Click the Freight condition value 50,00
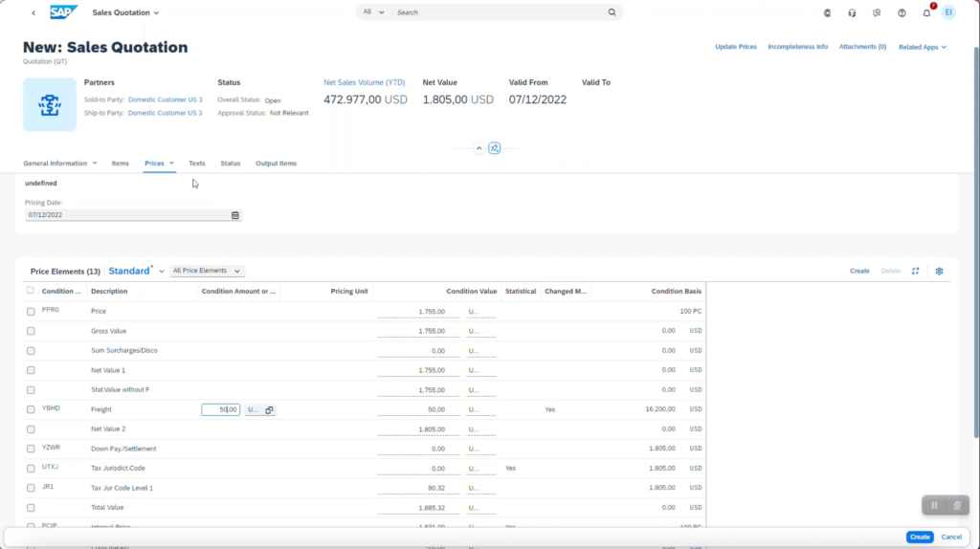Image resolution: width=980 pixels, height=549 pixels. tap(436, 409)
